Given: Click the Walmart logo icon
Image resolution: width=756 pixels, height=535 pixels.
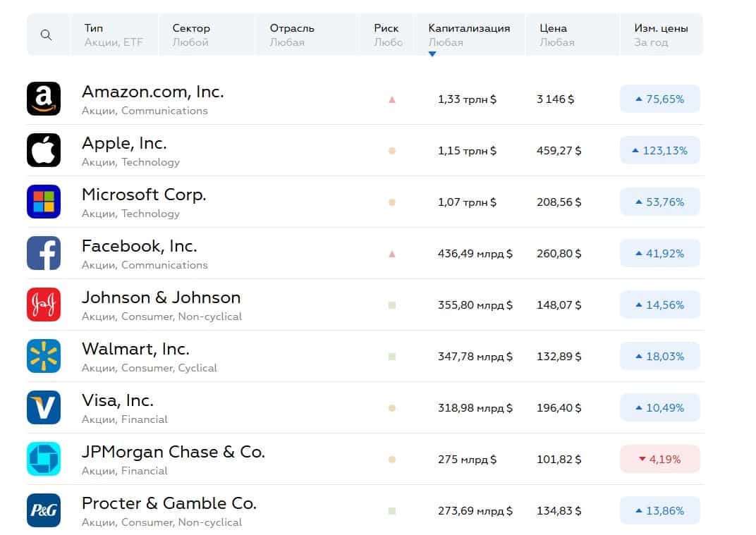Looking at the screenshot, I should (44, 356).
